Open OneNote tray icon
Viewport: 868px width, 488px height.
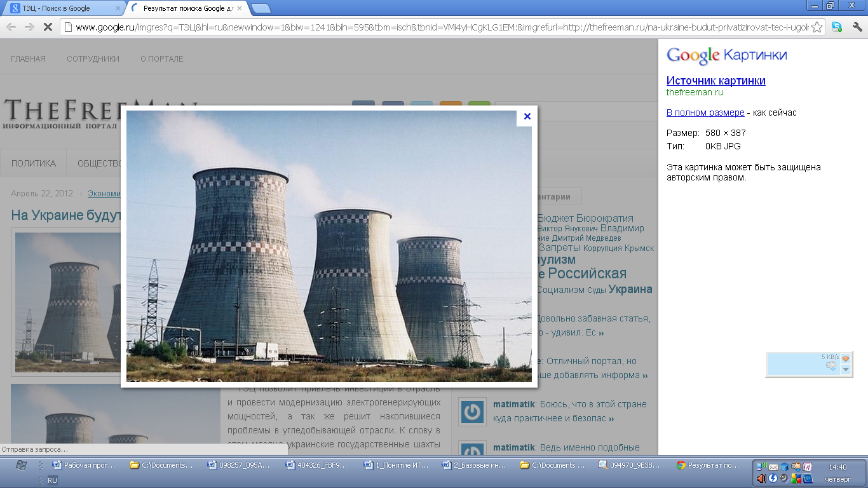click(808, 467)
